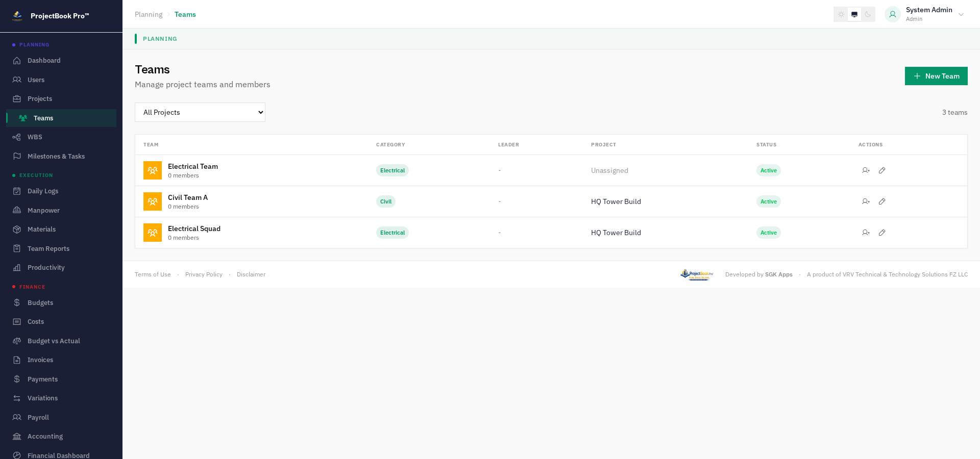Open Accounting in the sidebar
Image resolution: width=980 pixels, height=459 pixels.
click(x=61, y=437)
